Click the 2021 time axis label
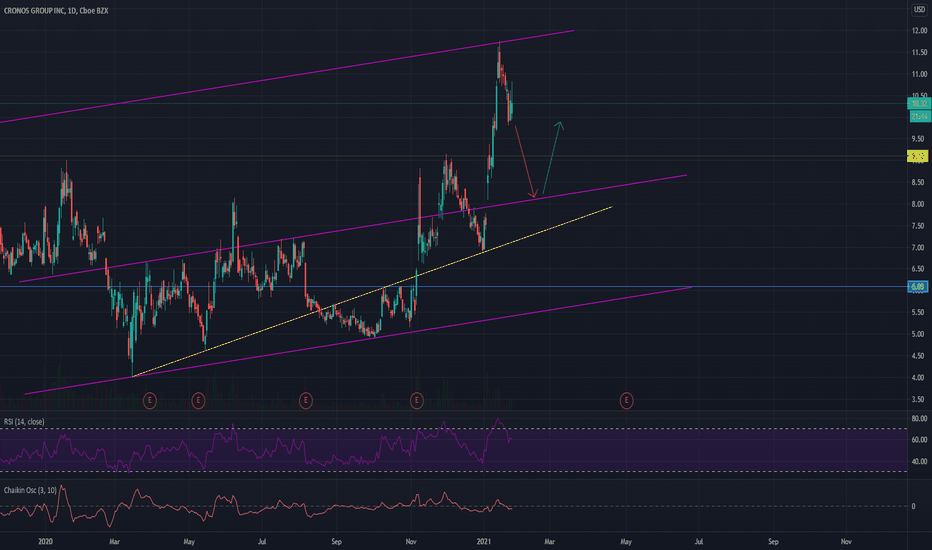Viewport: 932px width, 550px height. [x=484, y=542]
